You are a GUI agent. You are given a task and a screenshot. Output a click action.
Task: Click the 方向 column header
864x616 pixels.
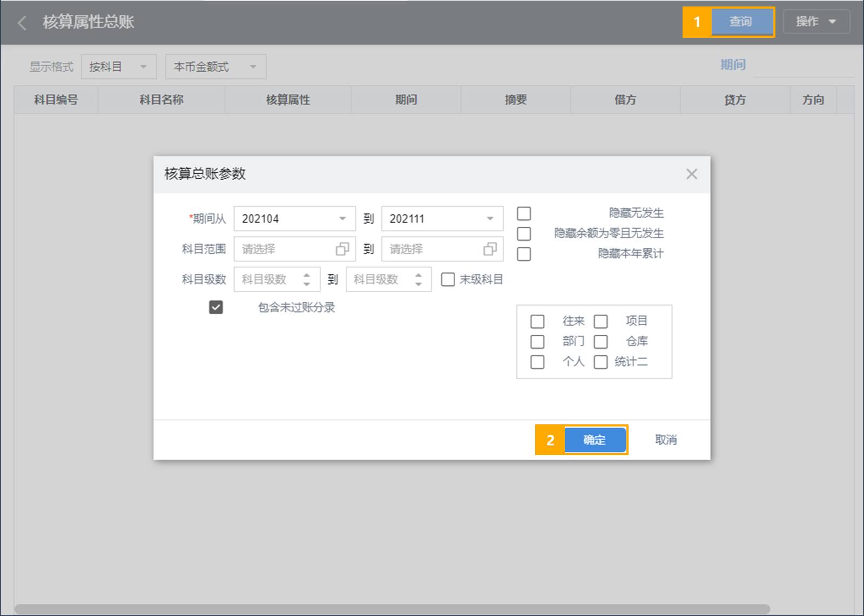click(x=813, y=100)
